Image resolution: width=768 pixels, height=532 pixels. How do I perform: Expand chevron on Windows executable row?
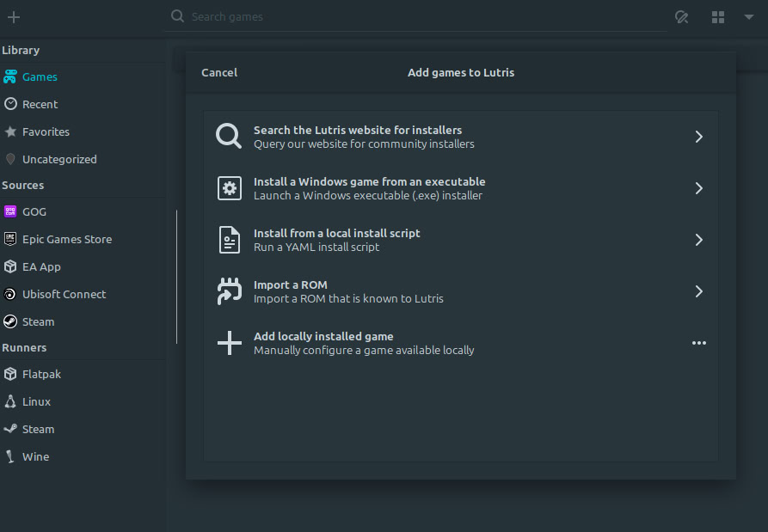(699, 188)
